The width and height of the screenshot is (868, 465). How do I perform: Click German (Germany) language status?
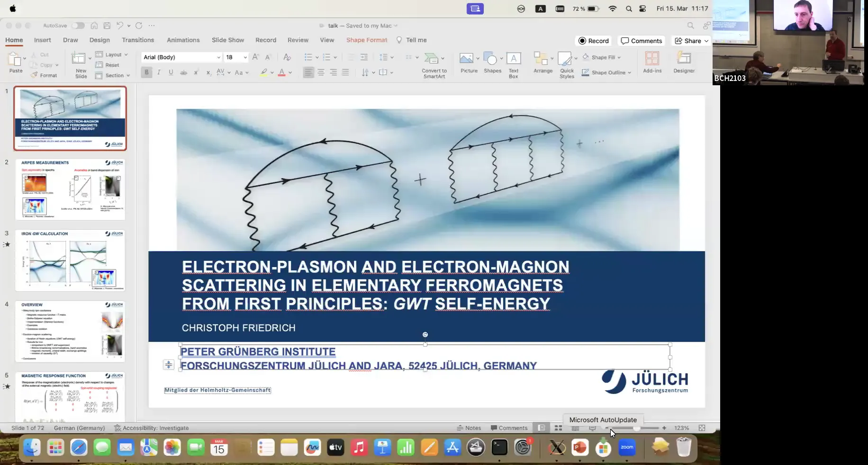79,428
